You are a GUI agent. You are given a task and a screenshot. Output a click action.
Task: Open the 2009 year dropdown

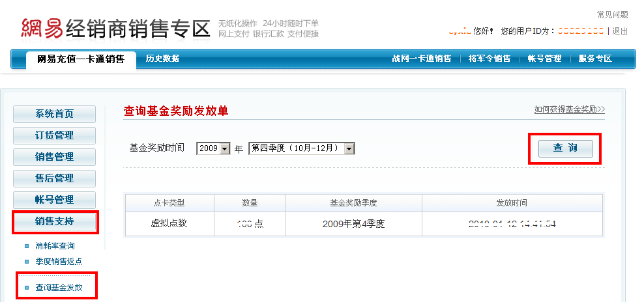point(213,148)
